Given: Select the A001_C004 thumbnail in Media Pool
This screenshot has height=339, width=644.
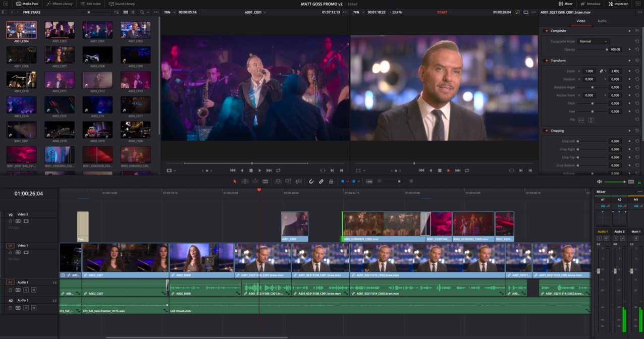Looking at the screenshot, I should pyautogui.click(x=21, y=30).
